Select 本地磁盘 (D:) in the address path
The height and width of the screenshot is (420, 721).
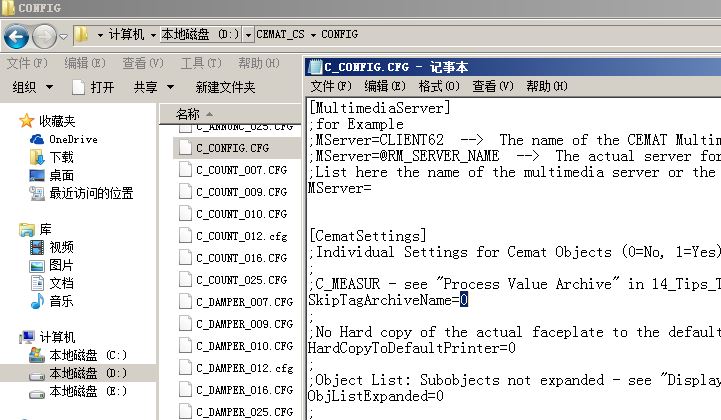[x=200, y=35]
